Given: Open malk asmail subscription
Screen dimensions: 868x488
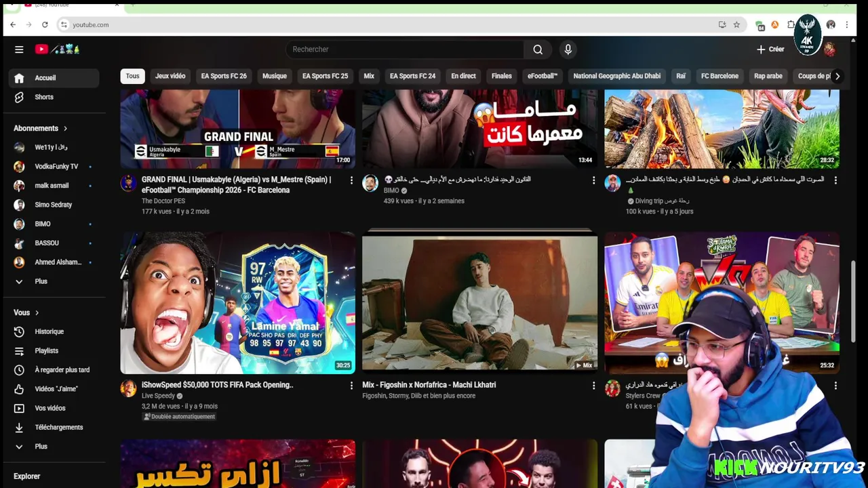Looking at the screenshot, I should click(x=54, y=186).
